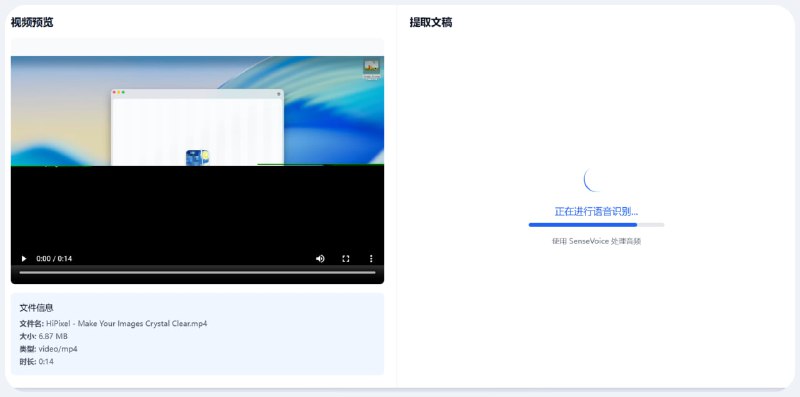
Task: Click the video/mp4 type value
Action: coord(58,349)
